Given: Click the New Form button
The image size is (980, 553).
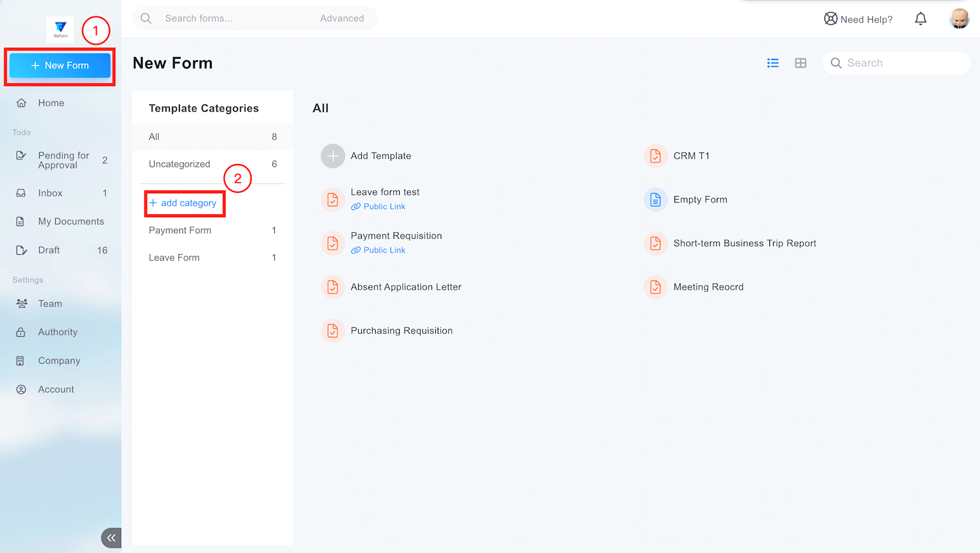Looking at the screenshot, I should pyautogui.click(x=60, y=66).
